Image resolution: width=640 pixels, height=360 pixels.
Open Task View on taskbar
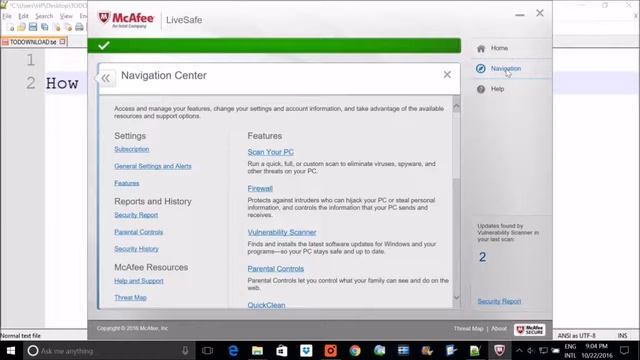tap(207, 351)
